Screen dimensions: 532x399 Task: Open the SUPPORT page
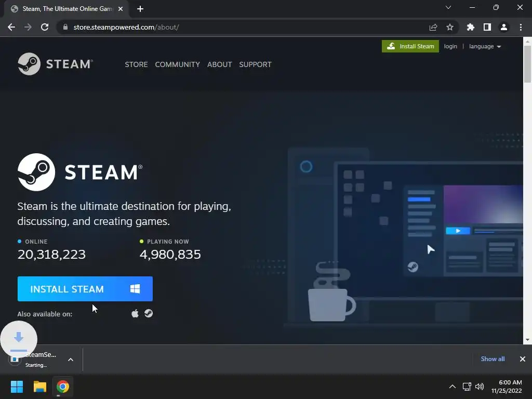(x=255, y=64)
